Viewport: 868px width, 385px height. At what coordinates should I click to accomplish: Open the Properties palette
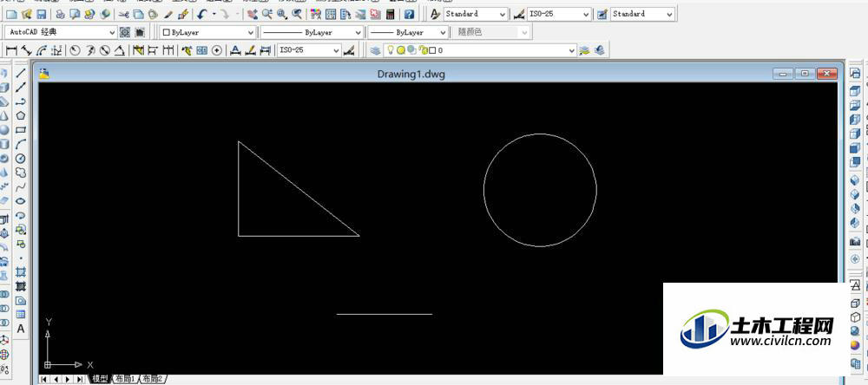(317, 15)
